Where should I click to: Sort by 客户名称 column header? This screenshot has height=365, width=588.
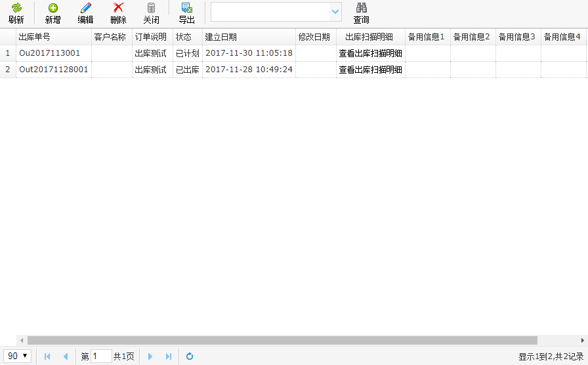112,37
